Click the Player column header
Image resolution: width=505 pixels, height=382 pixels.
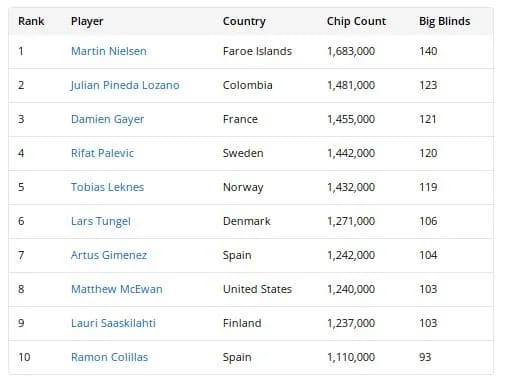click(87, 21)
